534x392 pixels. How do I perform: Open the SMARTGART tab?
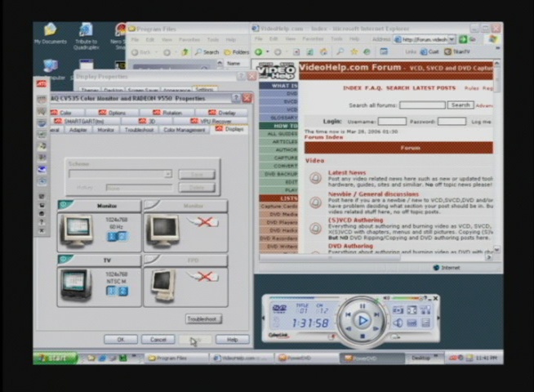coord(86,121)
